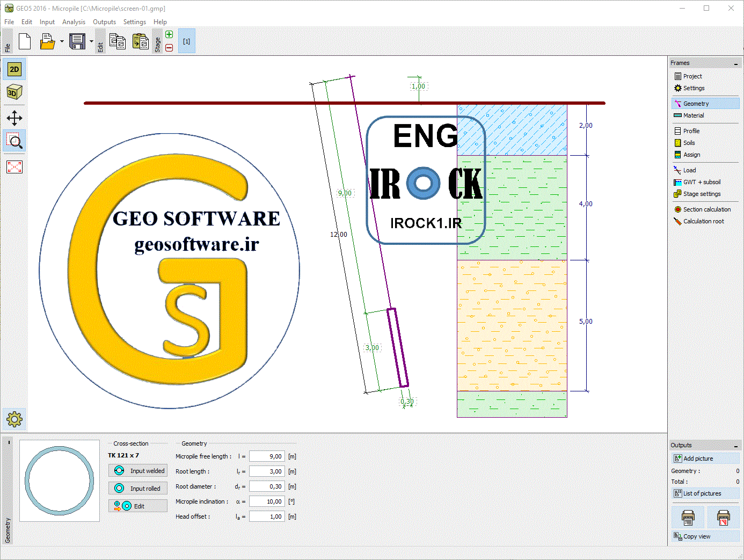Add a construction stage with the green plus
This screenshot has height=560, width=744.
[169, 35]
